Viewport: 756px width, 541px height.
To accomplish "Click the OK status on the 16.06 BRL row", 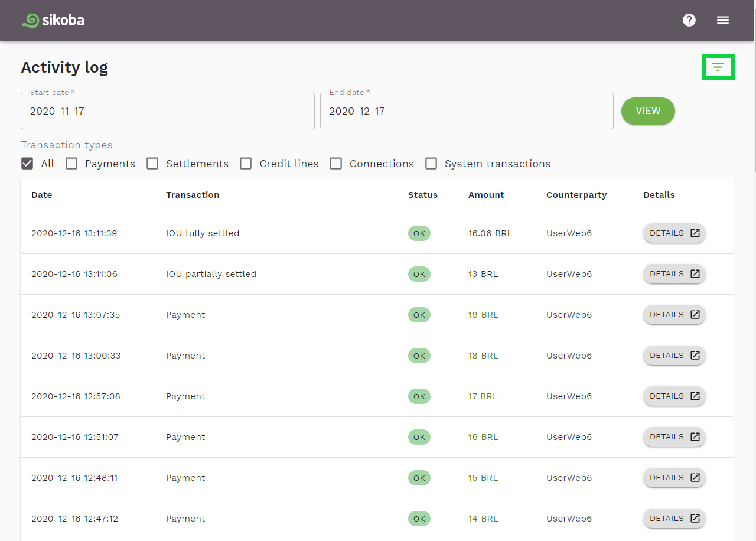I will tap(419, 233).
